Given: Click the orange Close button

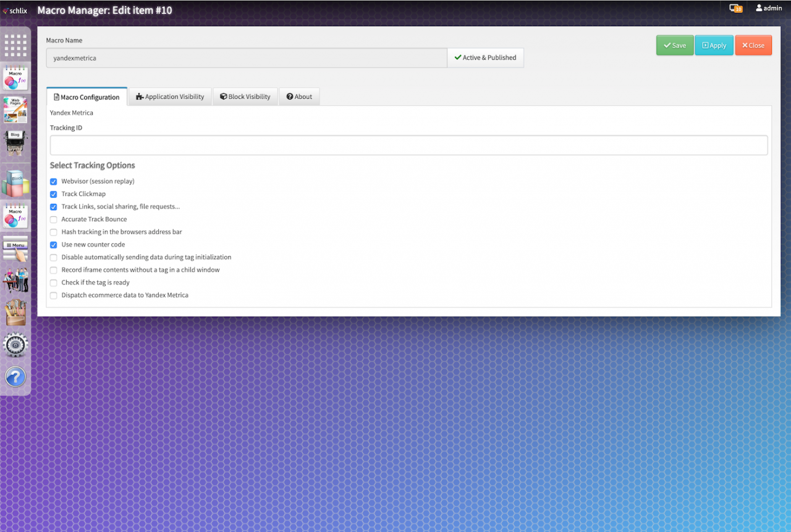Looking at the screenshot, I should coord(753,45).
